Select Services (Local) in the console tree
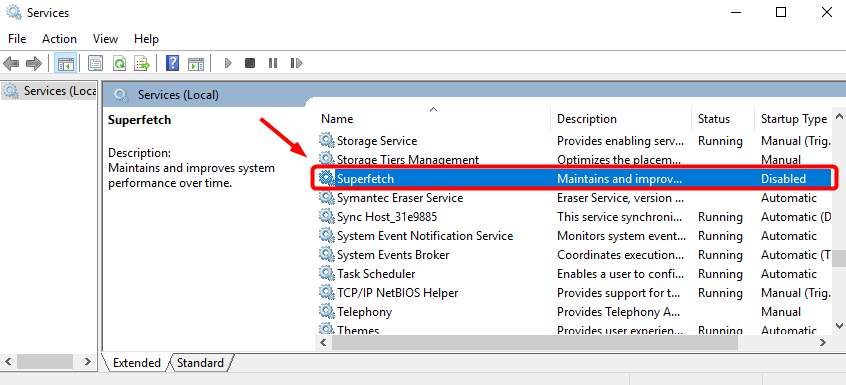The image size is (846, 385). click(x=50, y=91)
